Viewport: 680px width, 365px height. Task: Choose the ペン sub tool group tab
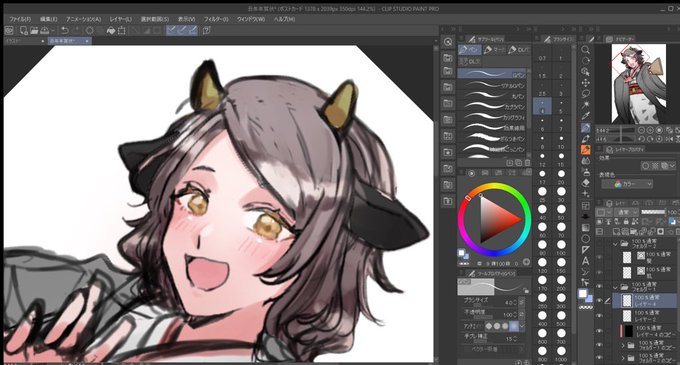click(470, 50)
